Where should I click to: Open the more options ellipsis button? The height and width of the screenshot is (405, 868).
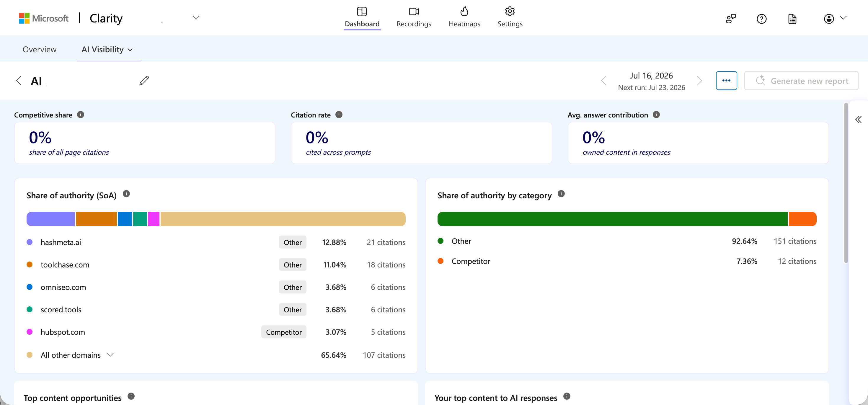pos(726,81)
